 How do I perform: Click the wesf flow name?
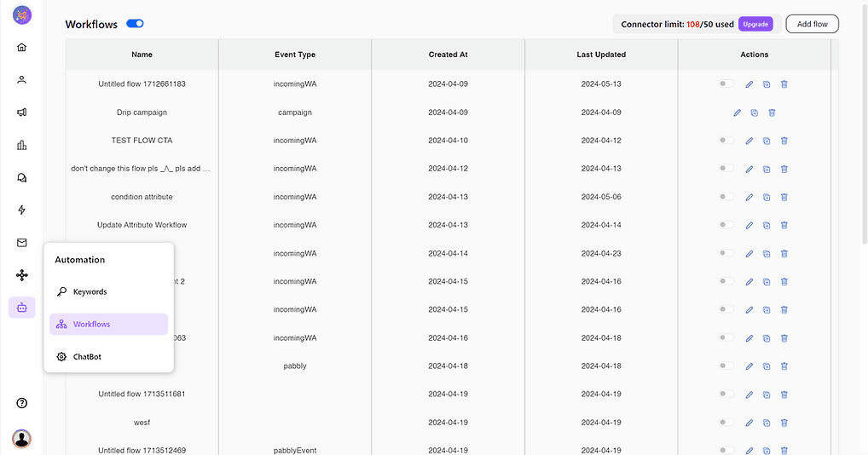pos(142,423)
